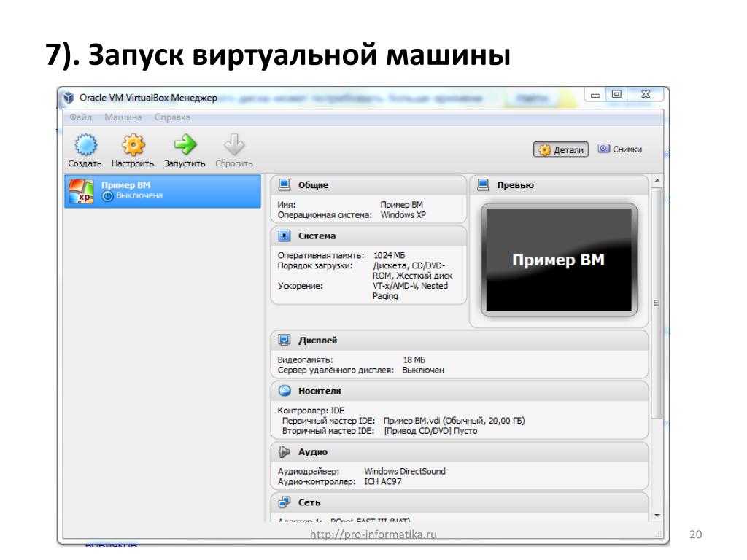The width and height of the screenshot is (747, 560).
Task: Select the Пример ВМ machine in list
Action: click(163, 191)
